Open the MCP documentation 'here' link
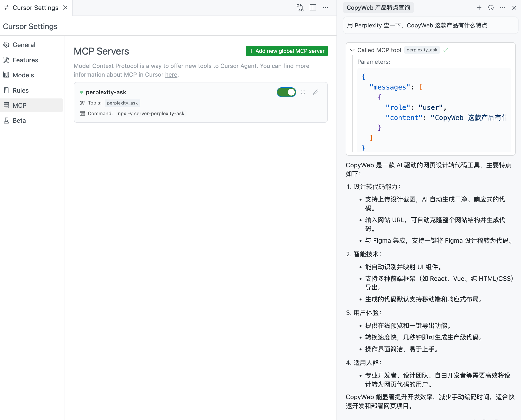521x420 pixels. [171, 75]
